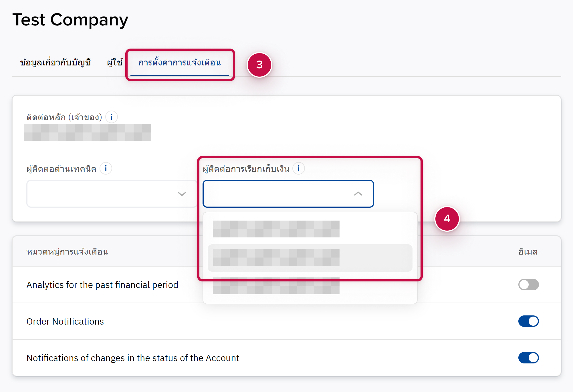Click the red step 4 badge
The width and height of the screenshot is (573, 392).
(447, 219)
